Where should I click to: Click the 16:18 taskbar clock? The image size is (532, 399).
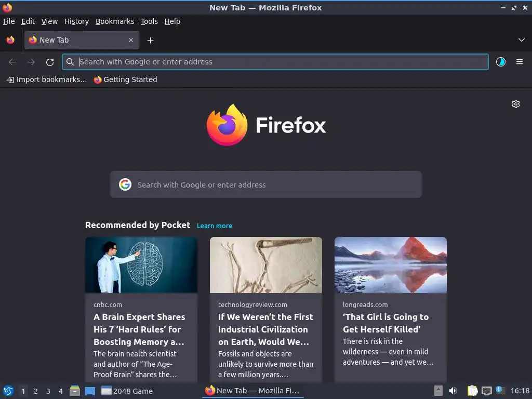coord(520,391)
